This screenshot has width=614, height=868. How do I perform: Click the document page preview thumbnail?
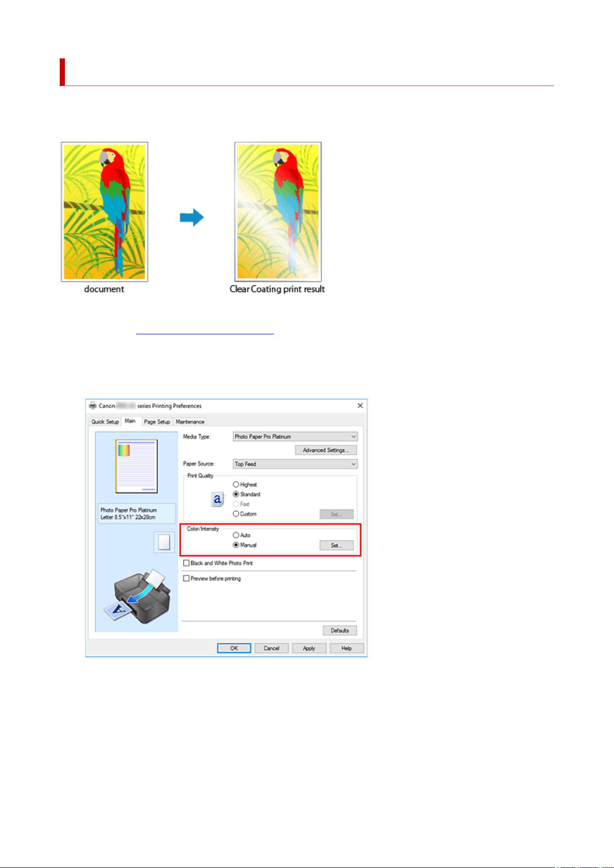point(137,466)
